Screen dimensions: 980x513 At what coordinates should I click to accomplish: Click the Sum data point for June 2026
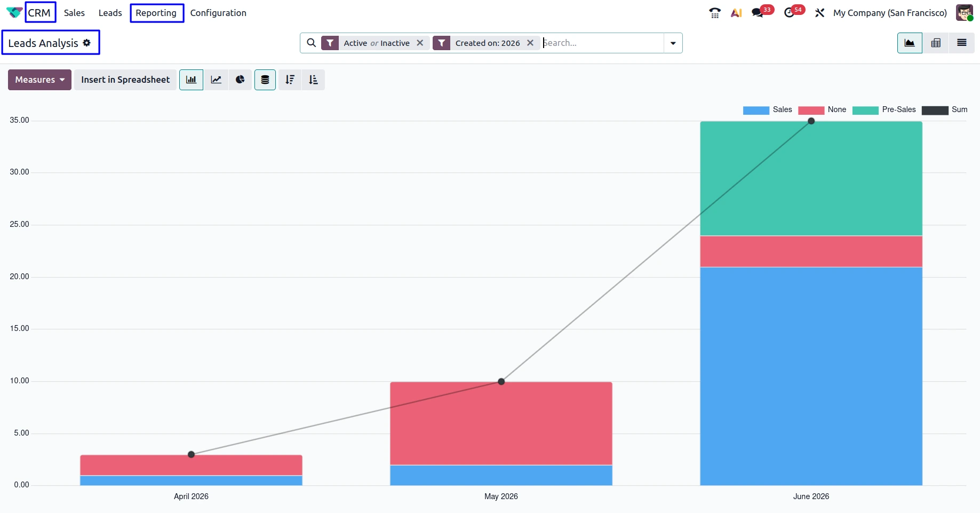click(811, 121)
